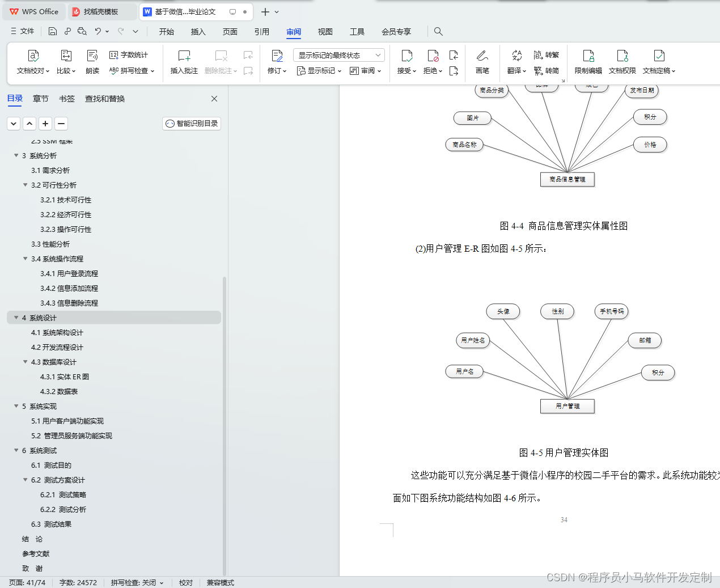Viewport: 720px width, 588px height.
Task: Jump to 参考文献 heading
Action: pos(36,553)
